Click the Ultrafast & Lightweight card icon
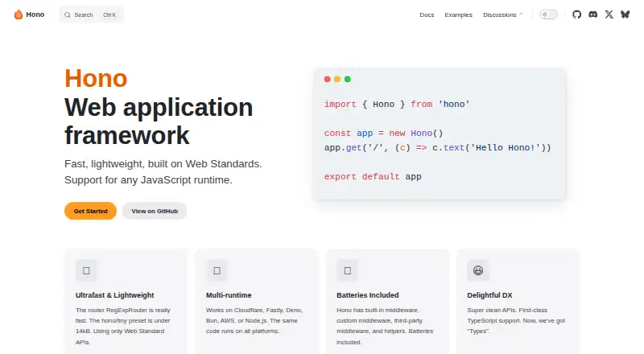This screenshot has width=644, height=354. coord(86,270)
